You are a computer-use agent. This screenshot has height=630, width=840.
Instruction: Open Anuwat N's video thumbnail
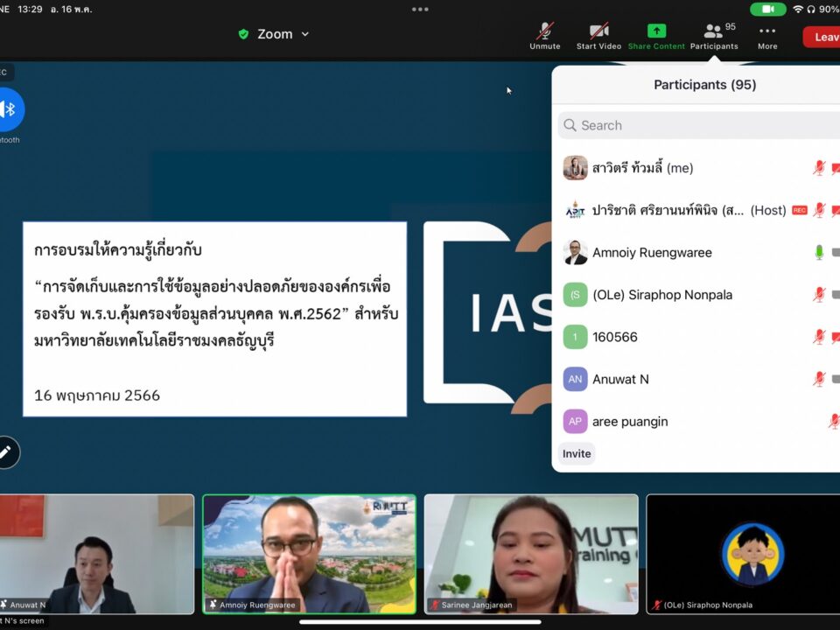tap(97, 554)
